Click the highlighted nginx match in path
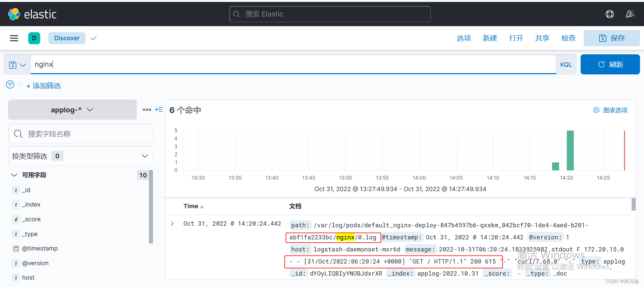The width and height of the screenshot is (644, 287). (x=345, y=237)
